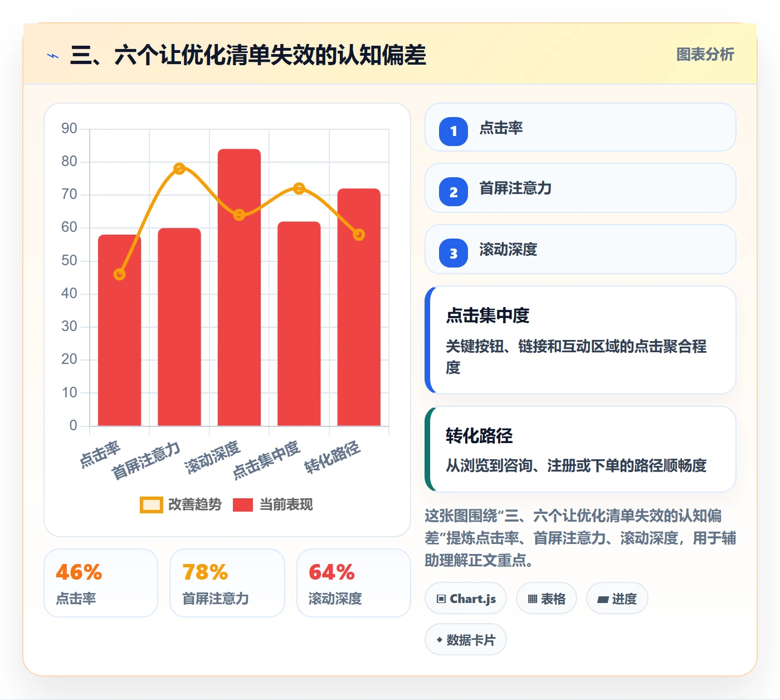This screenshot has width=780, height=700.
Task: Click the red bar for 点击集中度
Action: (x=299, y=324)
